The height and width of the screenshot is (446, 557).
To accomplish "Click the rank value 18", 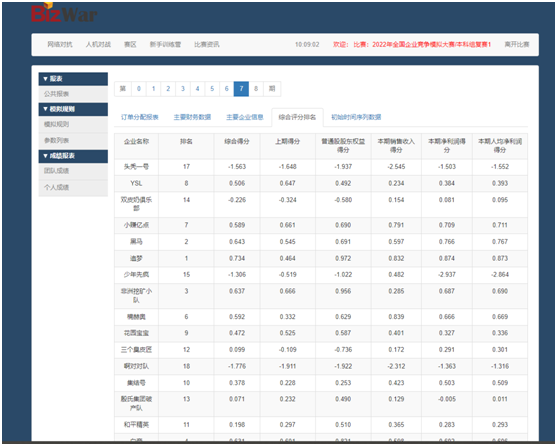I will tap(186, 366).
